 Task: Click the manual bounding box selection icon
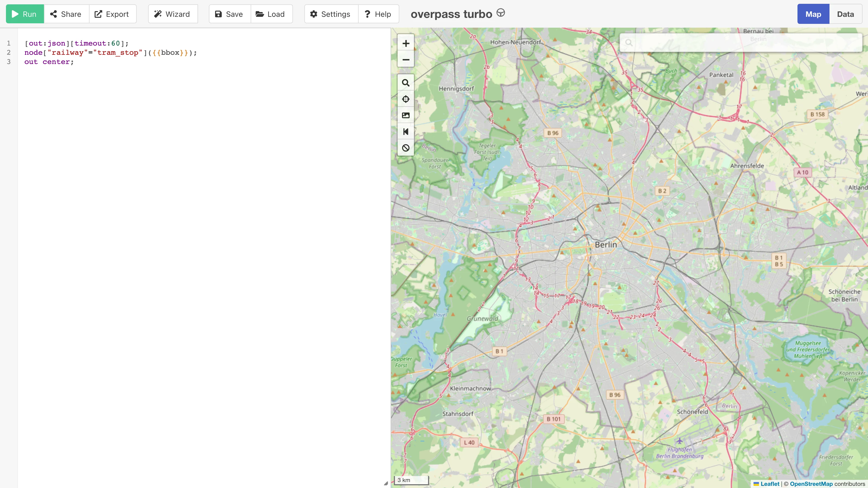[x=406, y=115]
